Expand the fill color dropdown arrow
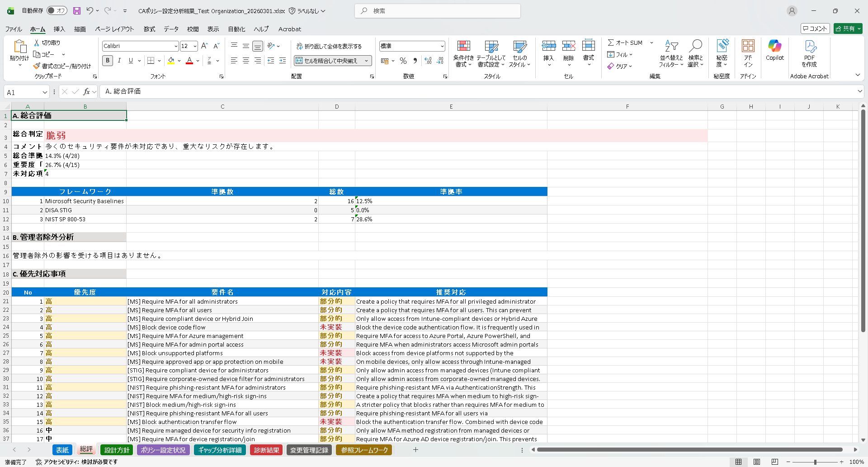The width and height of the screenshot is (868, 467). point(179,60)
